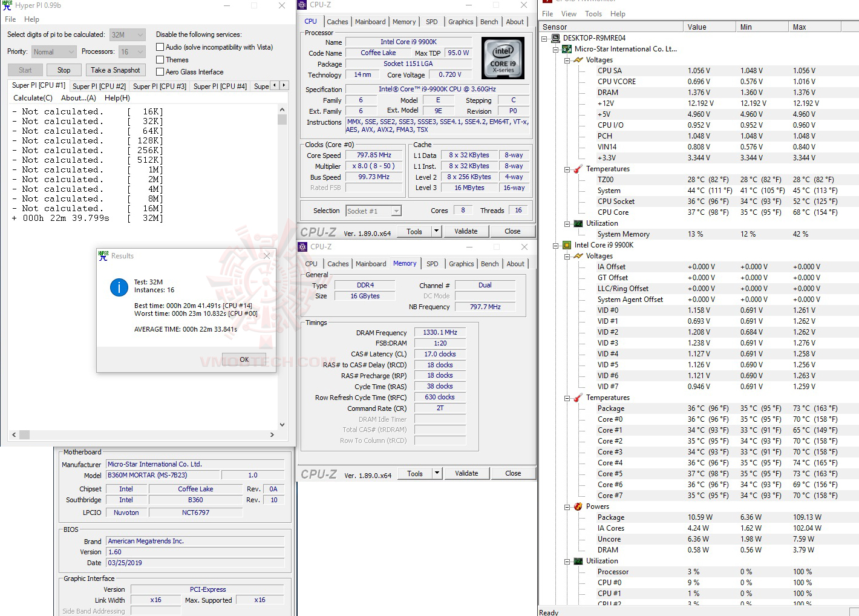859x616 pixels.
Task: Open Tools dropdown arrow in CPU-Z CPU window
Action: [436, 231]
